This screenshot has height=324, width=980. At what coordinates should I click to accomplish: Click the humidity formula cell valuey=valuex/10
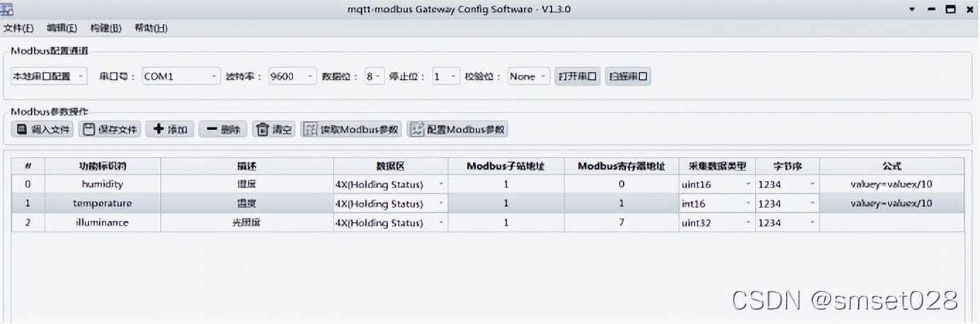[891, 185]
